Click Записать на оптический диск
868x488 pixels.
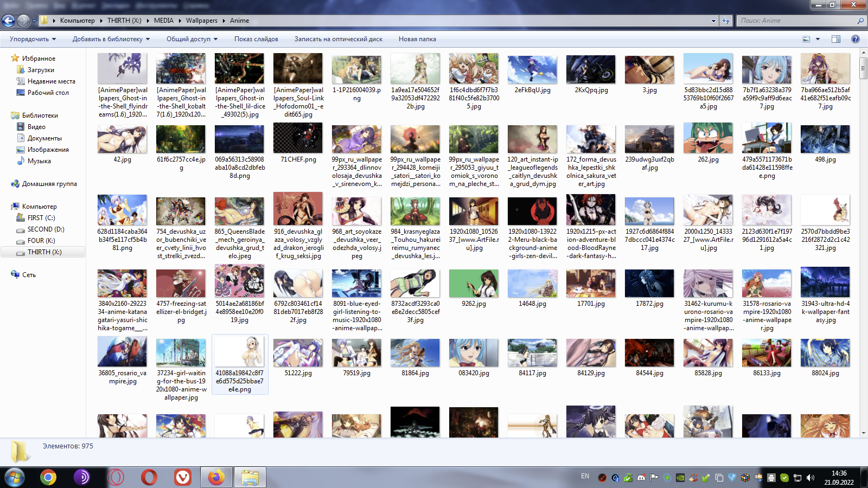click(339, 39)
